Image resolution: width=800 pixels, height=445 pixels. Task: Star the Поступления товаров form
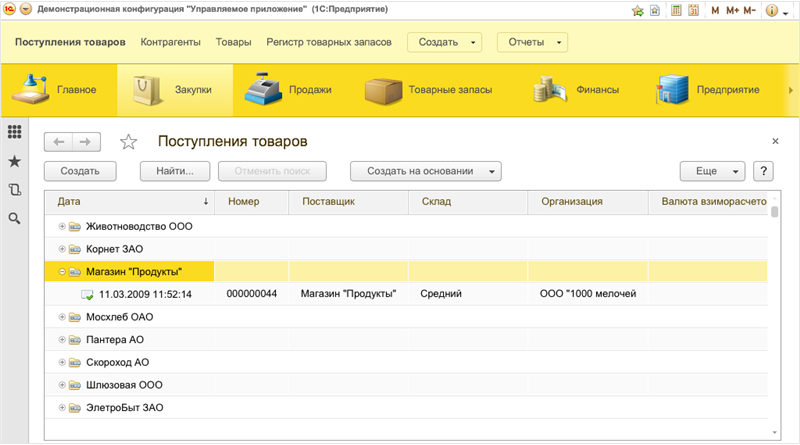pos(129,141)
